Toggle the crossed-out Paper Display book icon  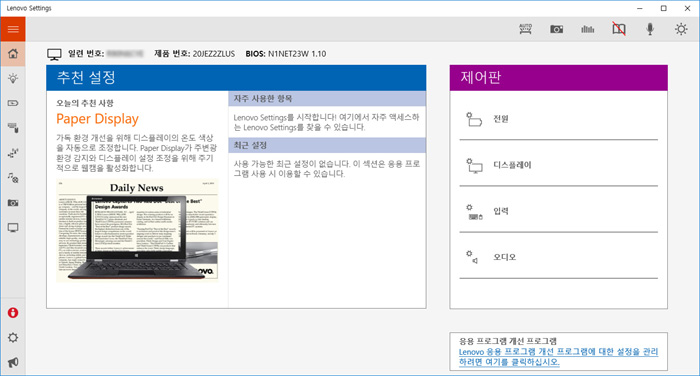619,29
